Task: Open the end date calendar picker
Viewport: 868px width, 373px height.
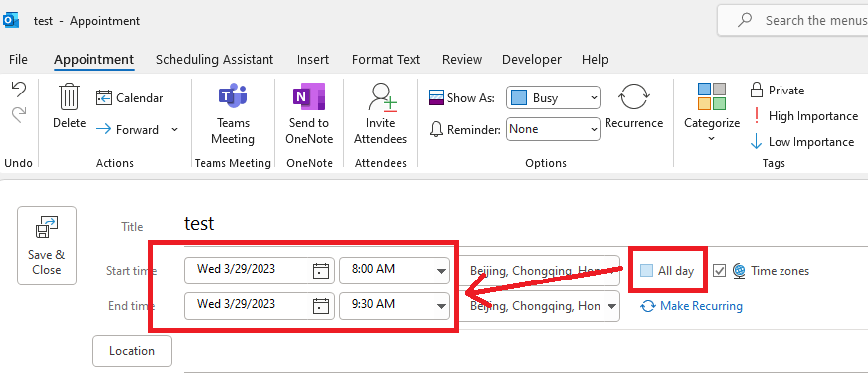Action: 321,306
